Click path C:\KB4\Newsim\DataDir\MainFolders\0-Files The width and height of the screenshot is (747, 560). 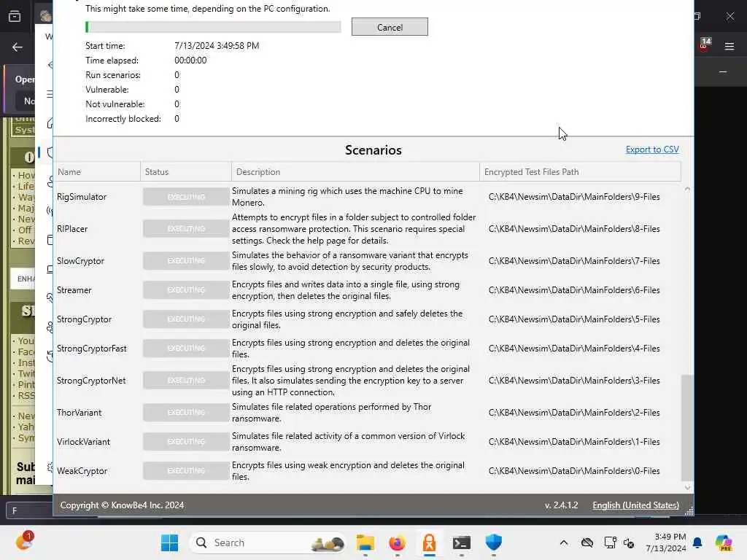tap(574, 470)
